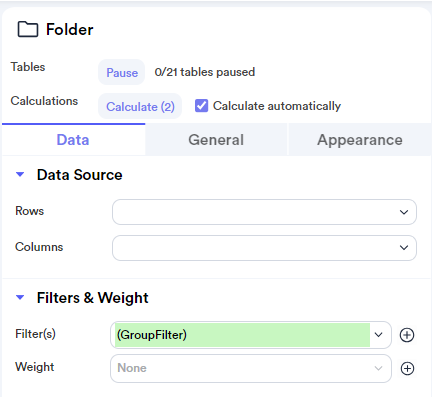Collapse the Filters & Weight section triangle
The width and height of the screenshot is (432, 397).
[20, 297]
